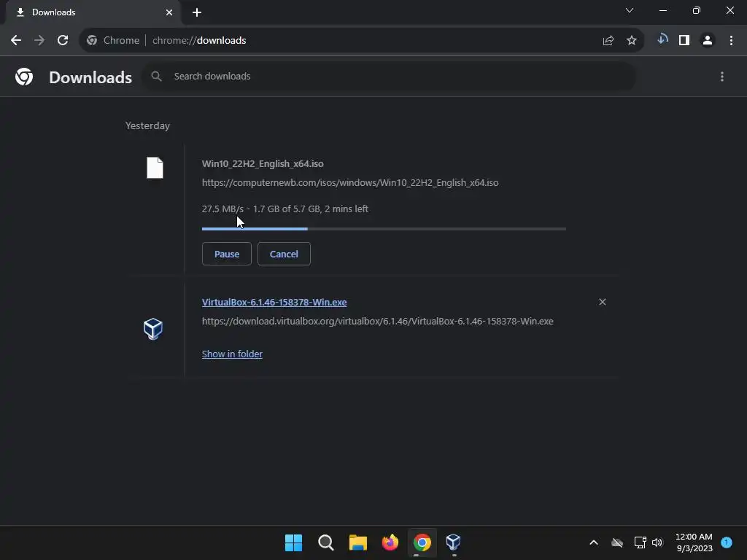Open the toolbar downloads progress icon
The height and width of the screenshot is (560, 747).
(662, 40)
